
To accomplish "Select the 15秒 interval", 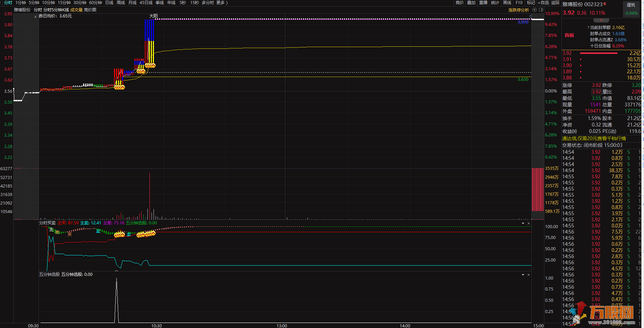I will coord(195,3).
